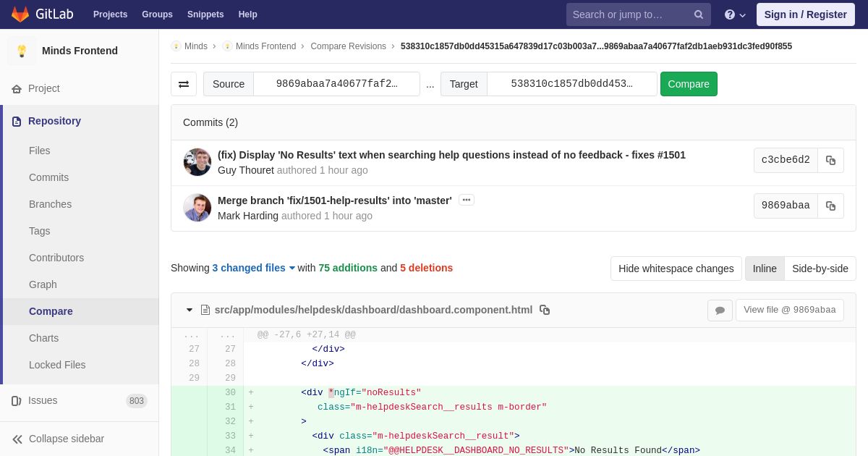Click the Repository sidebar icon
The width and height of the screenshot is (868, 456).
tap(16, 121)
